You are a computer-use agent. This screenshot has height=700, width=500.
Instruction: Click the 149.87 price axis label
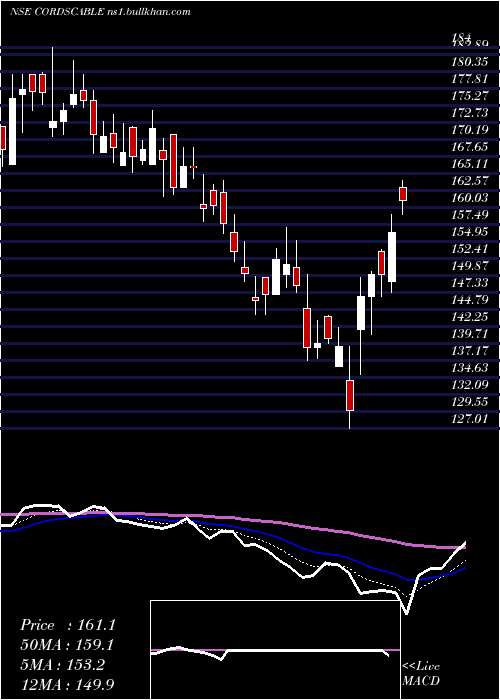pyautogui.click(x=469, y=266)
